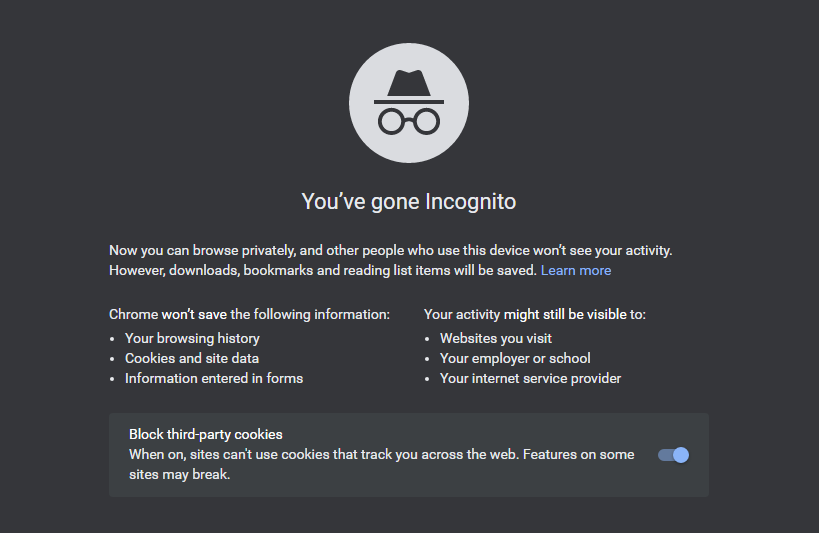Image resolution: width=819 pixels, height=533 pixels.
Task: Select the "Your browsing history" list item
Action: point(192,339)
